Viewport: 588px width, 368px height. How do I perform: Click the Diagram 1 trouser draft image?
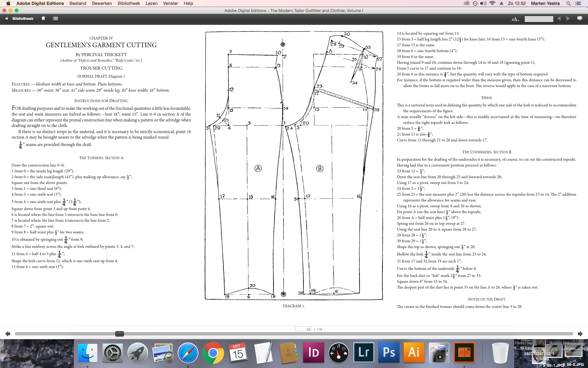294,166
